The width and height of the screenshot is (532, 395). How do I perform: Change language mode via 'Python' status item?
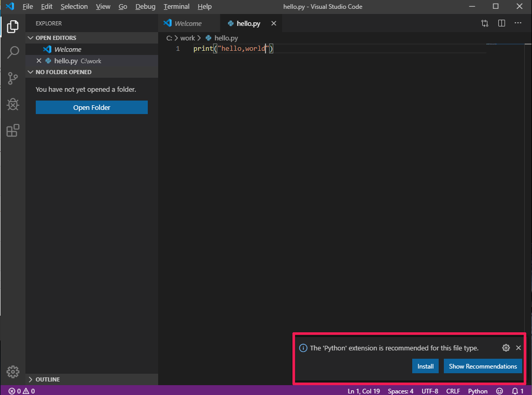tap(478, 391)
